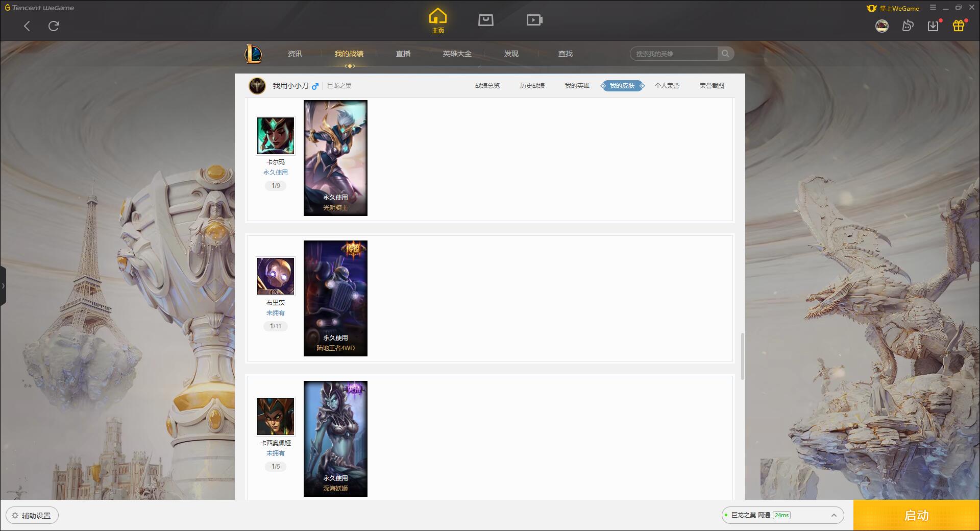Open the shop bag icon

(486, 20)
